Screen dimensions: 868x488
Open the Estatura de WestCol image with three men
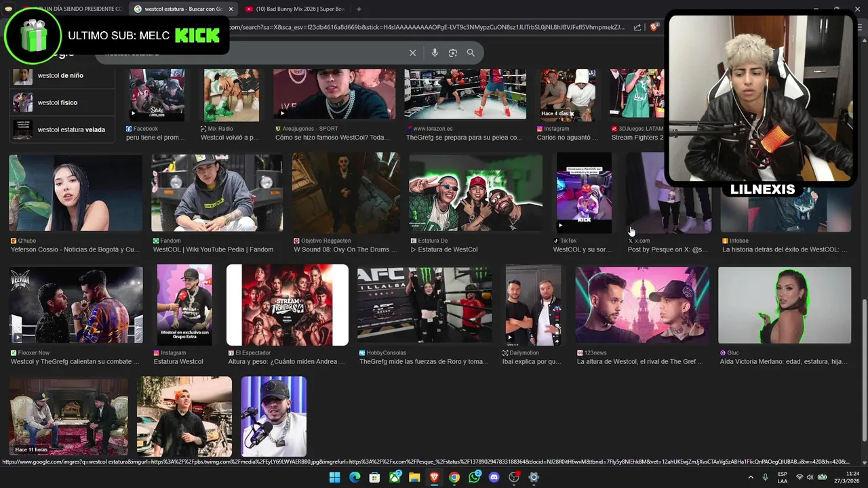[x=475, y=193]
